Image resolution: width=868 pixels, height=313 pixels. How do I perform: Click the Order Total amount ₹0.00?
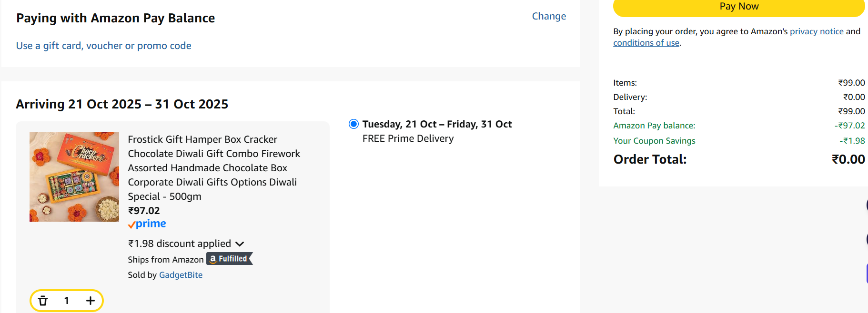coord(848,159)
